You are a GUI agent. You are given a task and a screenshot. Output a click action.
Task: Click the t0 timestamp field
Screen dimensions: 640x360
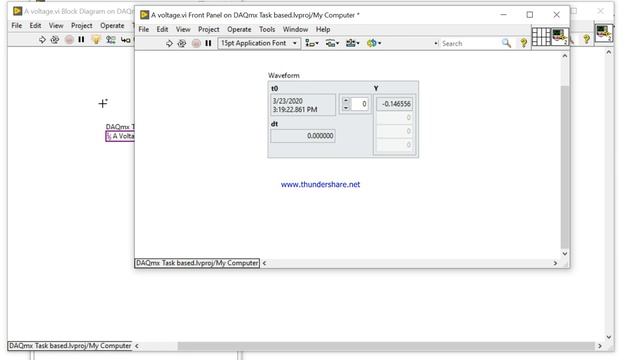[x=303, y=105]
